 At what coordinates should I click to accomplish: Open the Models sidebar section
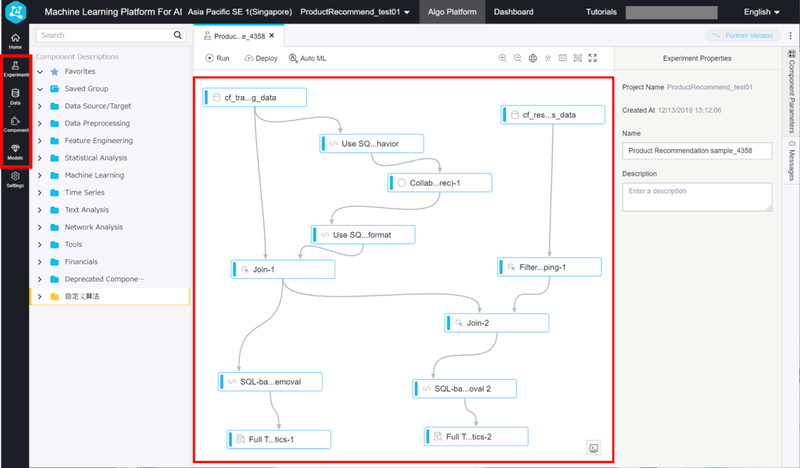(x=15, y=152)
